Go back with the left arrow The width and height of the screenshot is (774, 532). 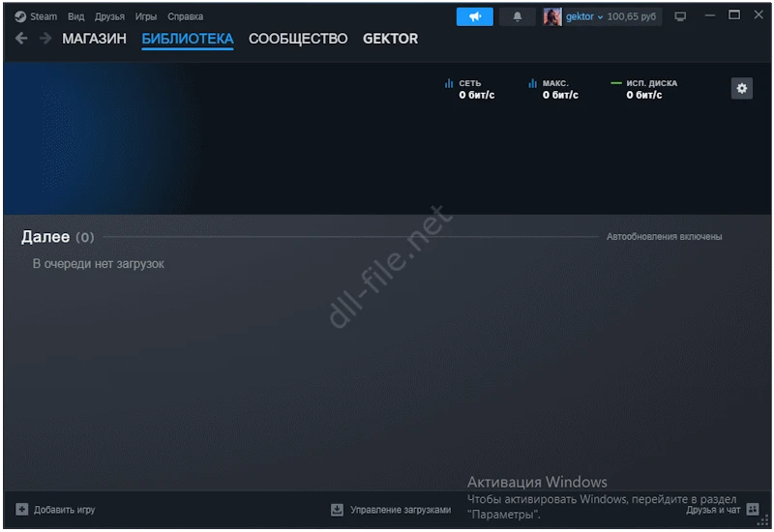21,38
